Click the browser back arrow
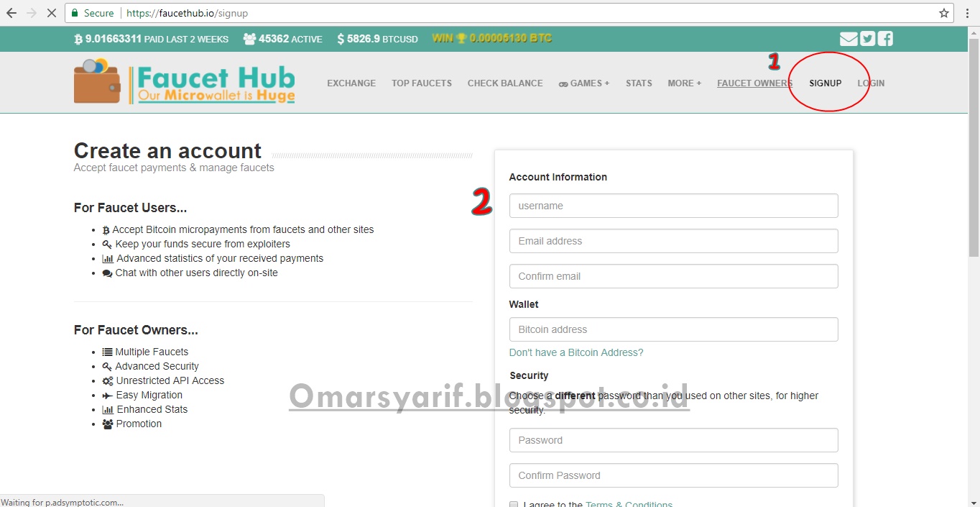This screenshot has width=980, height=507. (x=11, y=13)
